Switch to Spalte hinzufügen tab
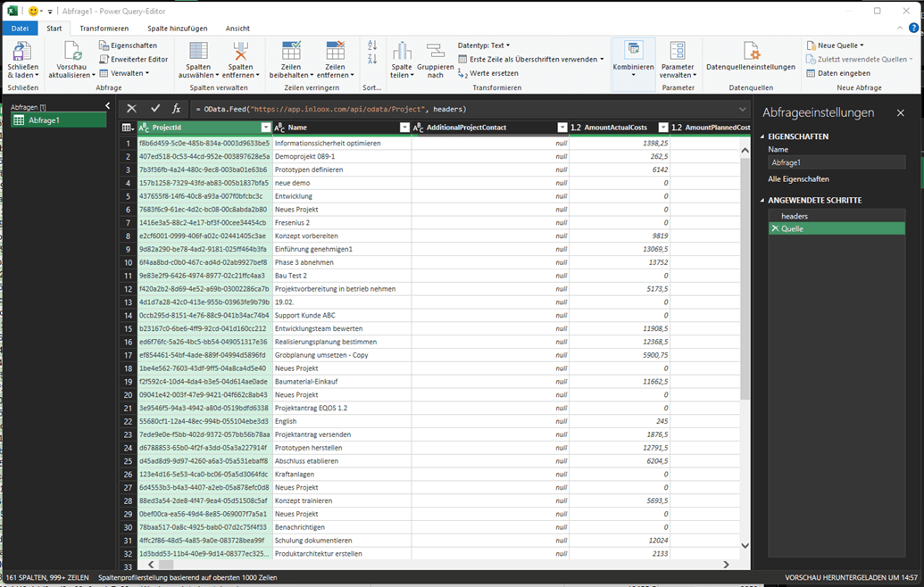 point(178,29)
